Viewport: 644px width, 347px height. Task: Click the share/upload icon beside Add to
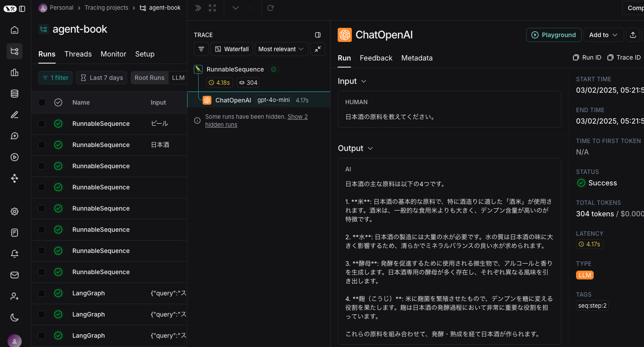pyautogui.click(x=633, y=35)
